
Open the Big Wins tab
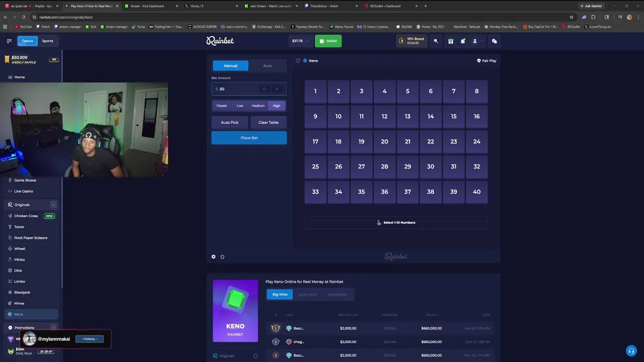pyautogui.click(x=280, y=295)
